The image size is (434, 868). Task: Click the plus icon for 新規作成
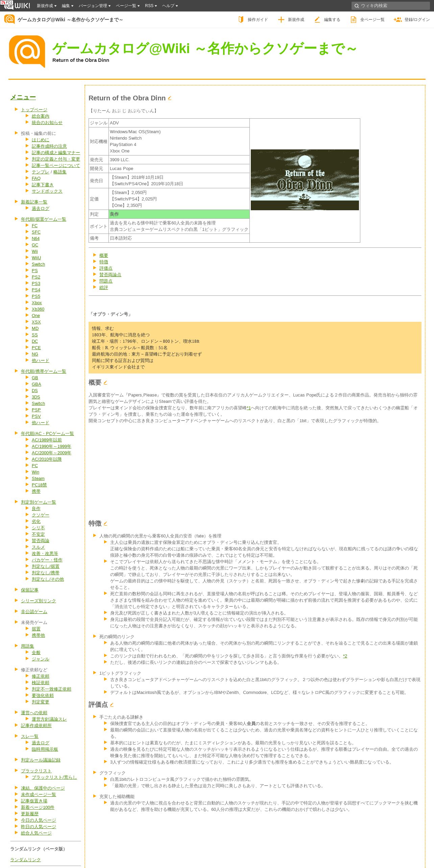click(281, 20)
